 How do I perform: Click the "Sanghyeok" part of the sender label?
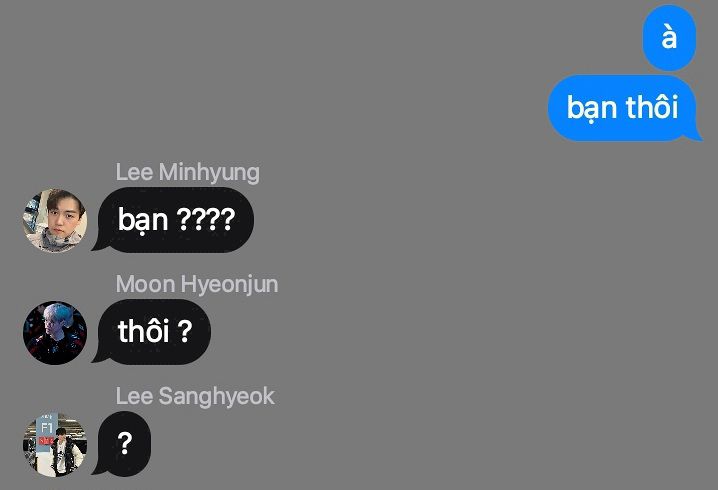tap(217, 397)
